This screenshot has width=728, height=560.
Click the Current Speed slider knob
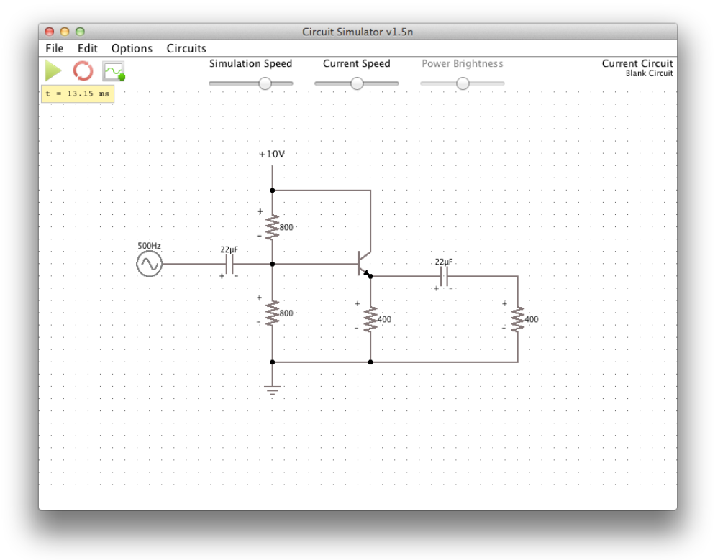click(357, 83)
